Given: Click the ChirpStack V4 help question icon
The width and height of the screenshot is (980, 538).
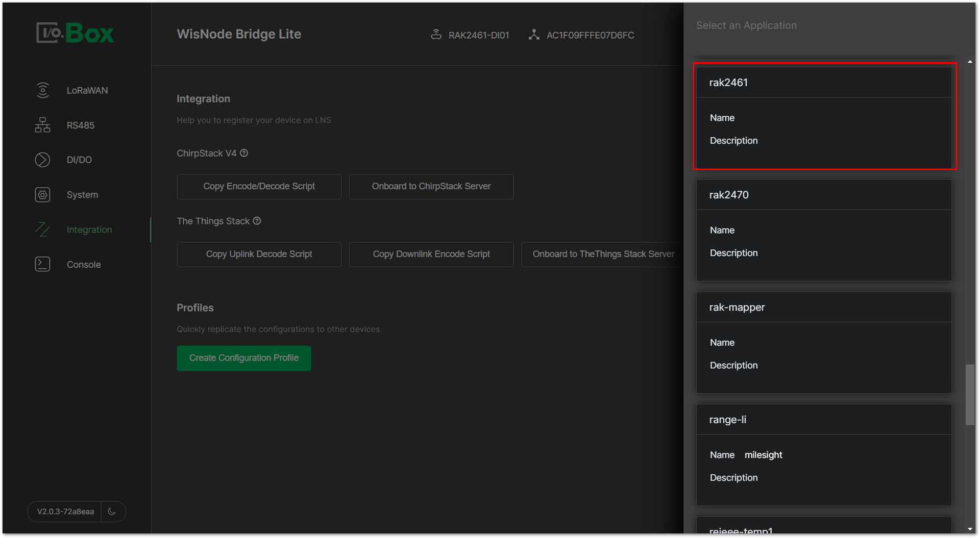Looking at the screenshot, I should point(244,153).
